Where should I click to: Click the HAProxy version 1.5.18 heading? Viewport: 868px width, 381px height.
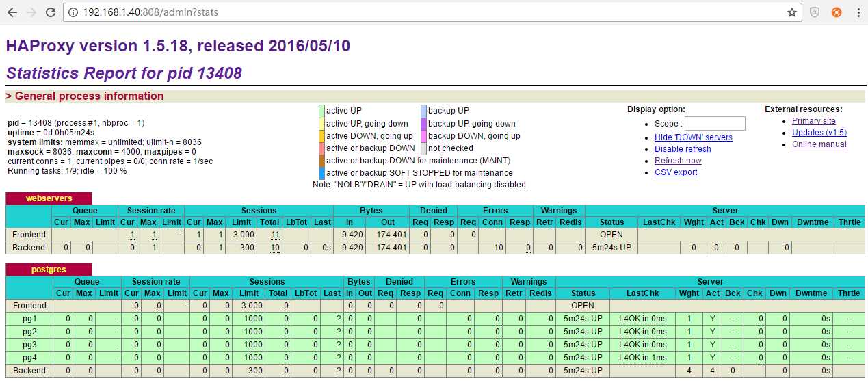pyautogui.click(x=178, y=46)
